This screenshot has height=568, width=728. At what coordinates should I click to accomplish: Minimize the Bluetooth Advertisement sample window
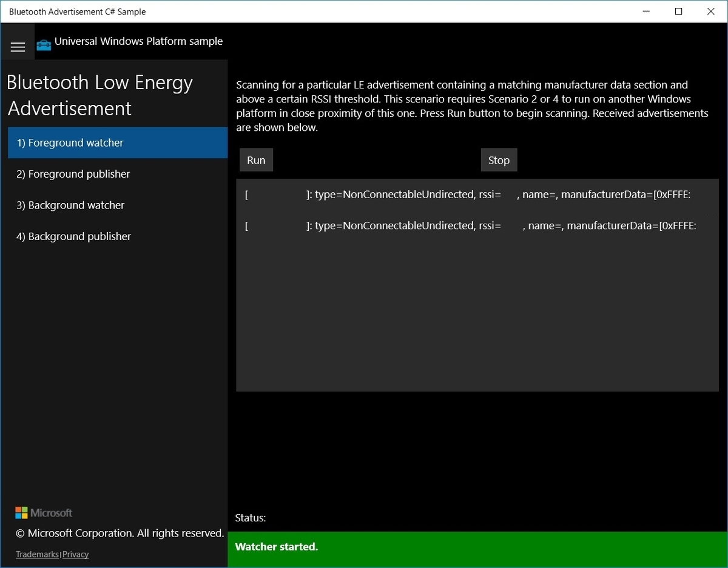click(x=646, y=12)
